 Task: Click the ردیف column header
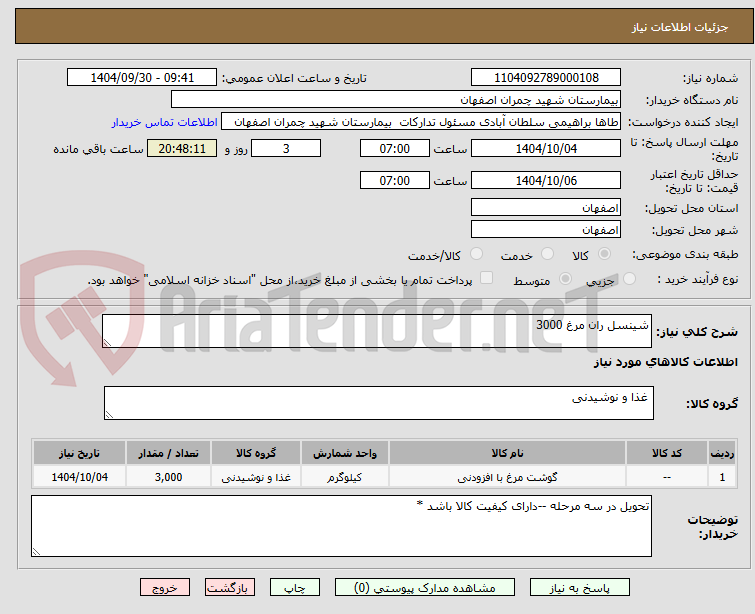pos(722,453)
